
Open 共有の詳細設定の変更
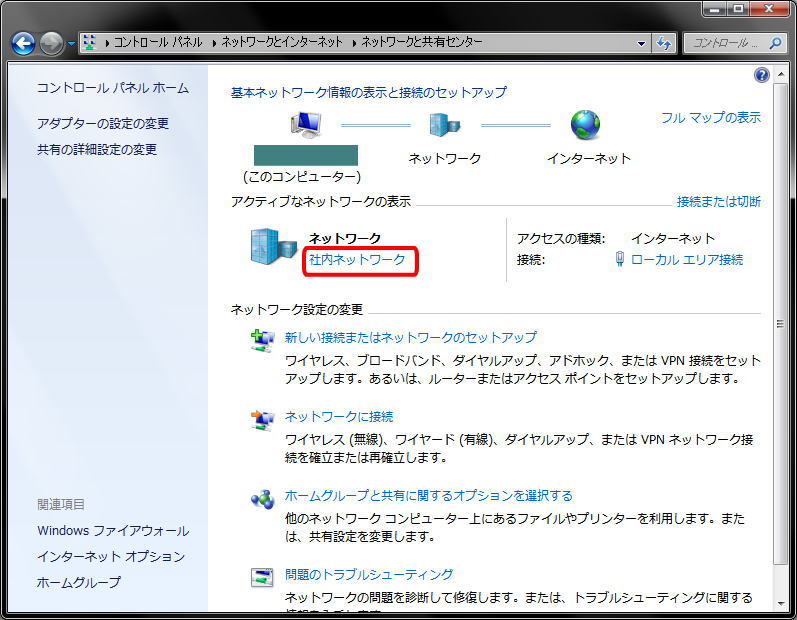[97, 149]
